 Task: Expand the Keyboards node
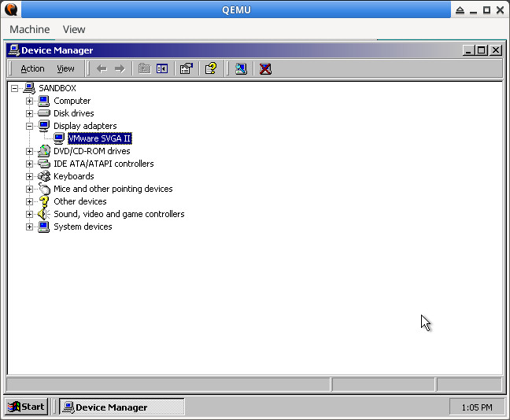30,176
